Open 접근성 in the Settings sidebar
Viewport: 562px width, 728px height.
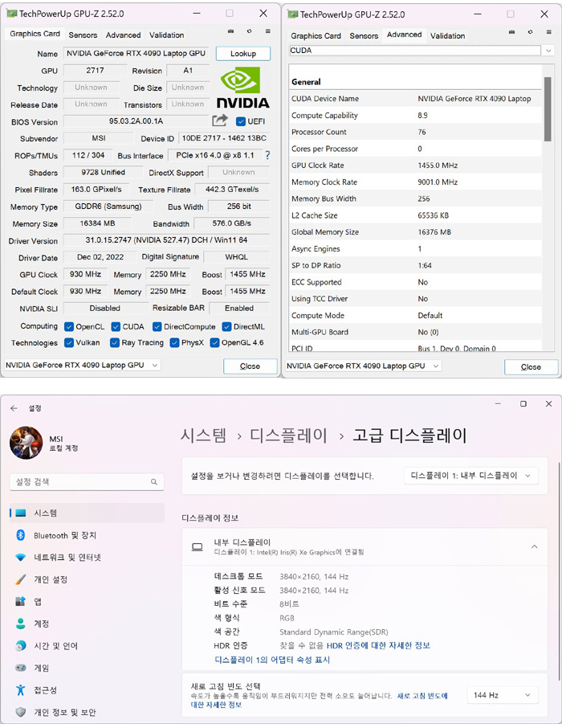(x=87, y=690)
